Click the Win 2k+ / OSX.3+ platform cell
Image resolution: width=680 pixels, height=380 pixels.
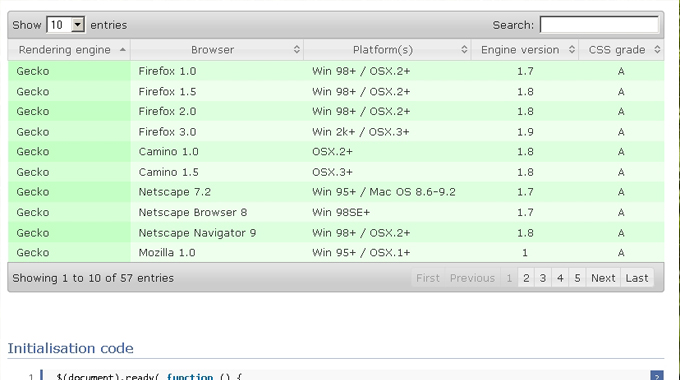tap(387, 132)
